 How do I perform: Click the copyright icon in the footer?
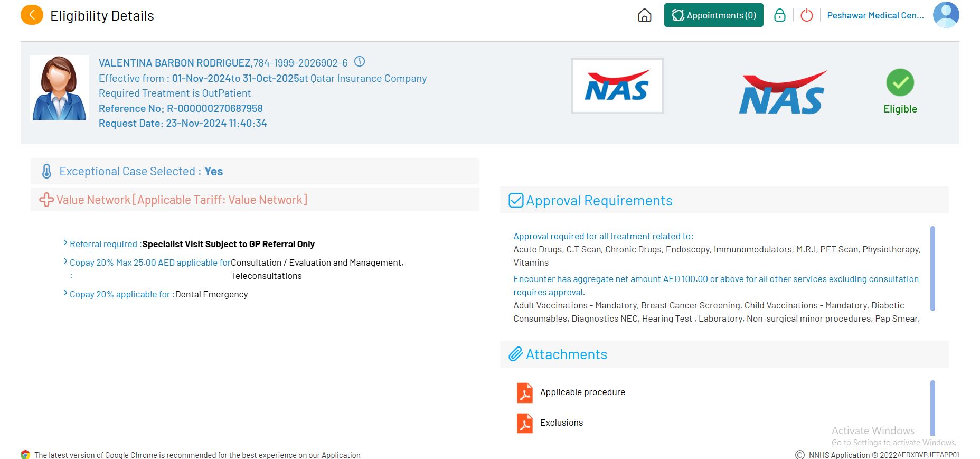click(x=800, y=455)
